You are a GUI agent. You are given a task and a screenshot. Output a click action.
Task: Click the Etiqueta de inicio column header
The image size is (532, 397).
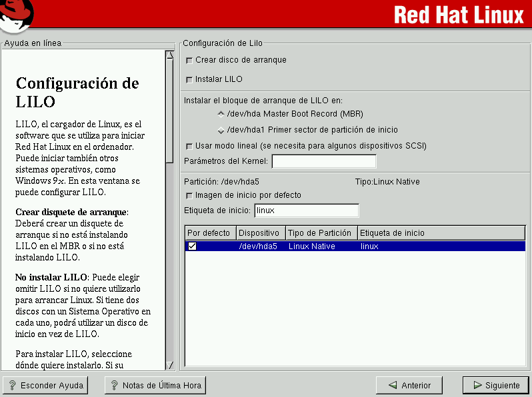pos(440,233)
